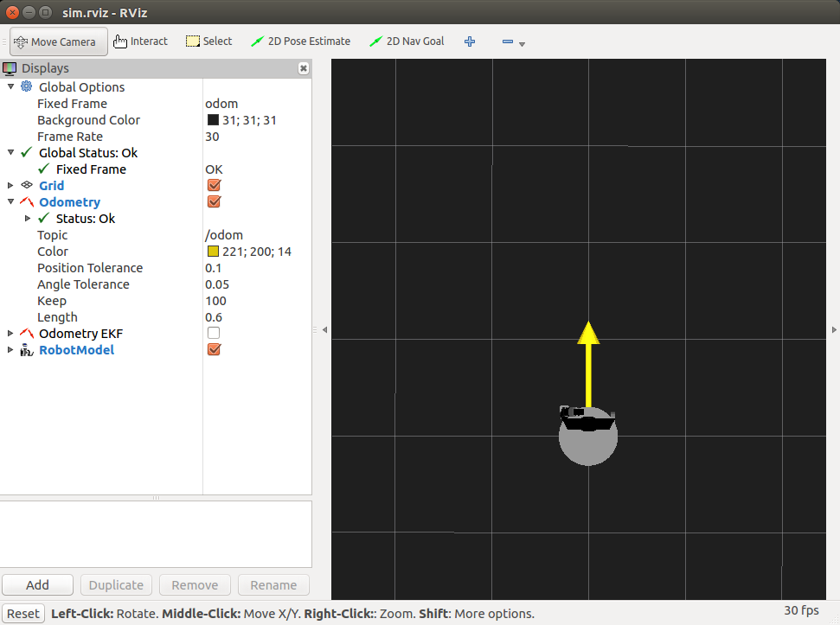Click the Global Options gear icon

point(26,86)
